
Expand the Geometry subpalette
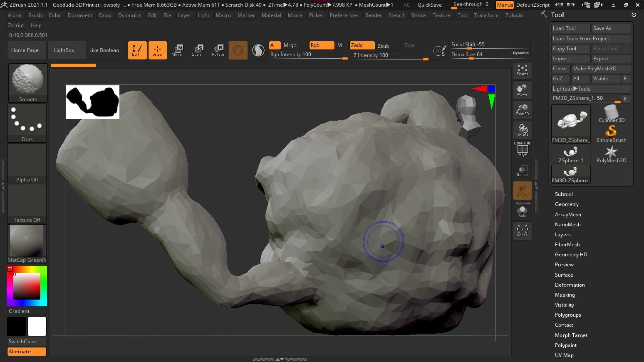[x=567, y=204]
